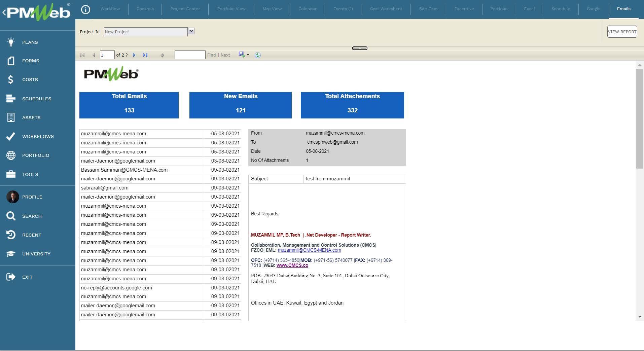The width and height of the screenshot is (644, 351).
Task: Go to previous report page
Action: pyautogui.click(x=94, y=55)
